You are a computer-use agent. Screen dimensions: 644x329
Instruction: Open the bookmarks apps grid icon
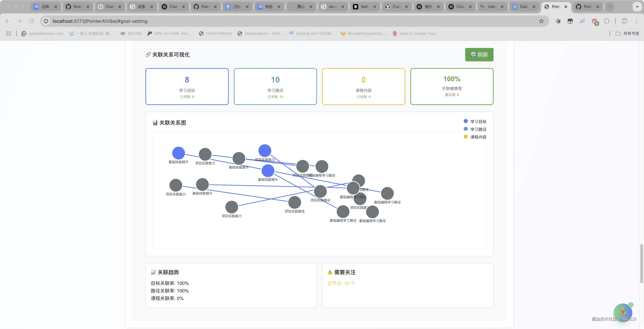(9, 34)
